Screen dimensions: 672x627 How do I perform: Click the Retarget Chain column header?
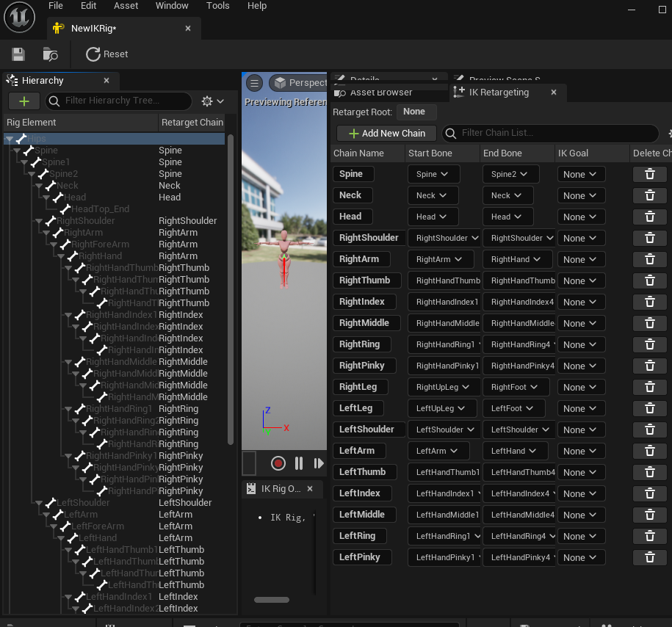[x=192, y=123]
